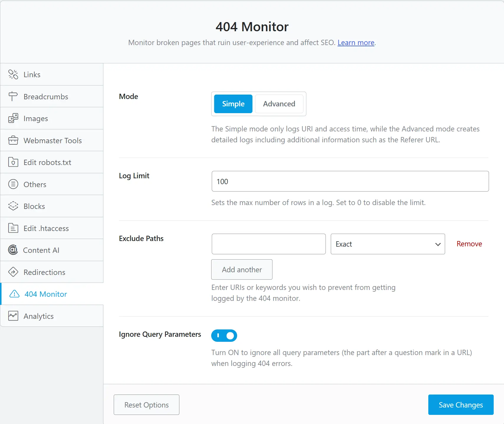Image resolution: width=504 pixels, height=424 pixels.
Task: Click the Content AI swirl icon
Action: pos(13,250)
